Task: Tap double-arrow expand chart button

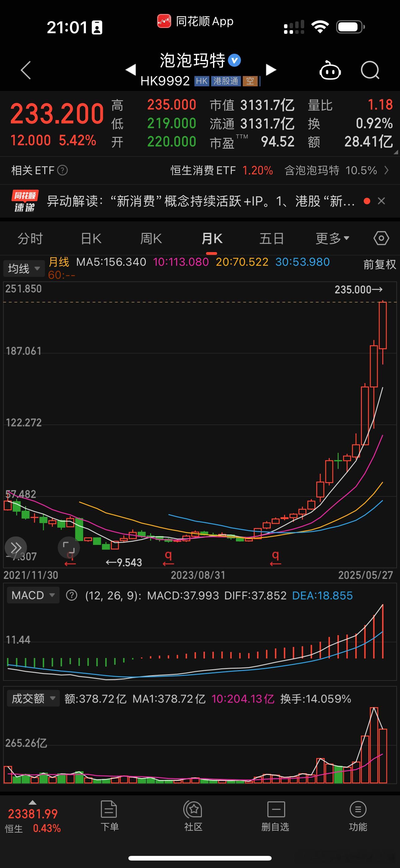Action: (x=16, y=547)
